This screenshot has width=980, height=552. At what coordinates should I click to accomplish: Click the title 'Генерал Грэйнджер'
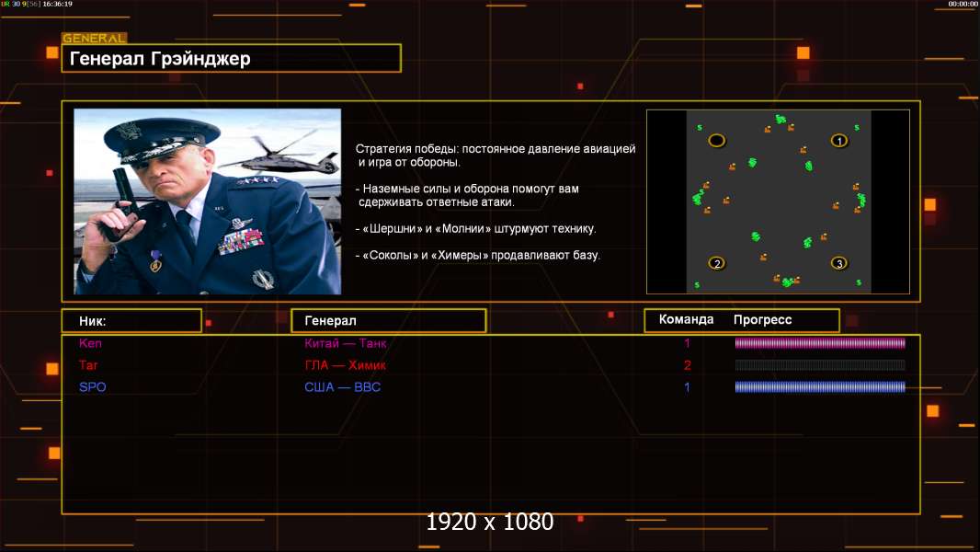pos(160,59)
